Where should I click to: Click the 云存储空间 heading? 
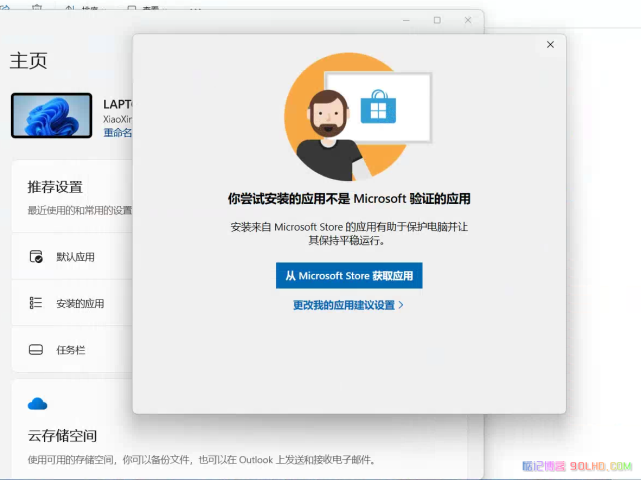point(62,436)
